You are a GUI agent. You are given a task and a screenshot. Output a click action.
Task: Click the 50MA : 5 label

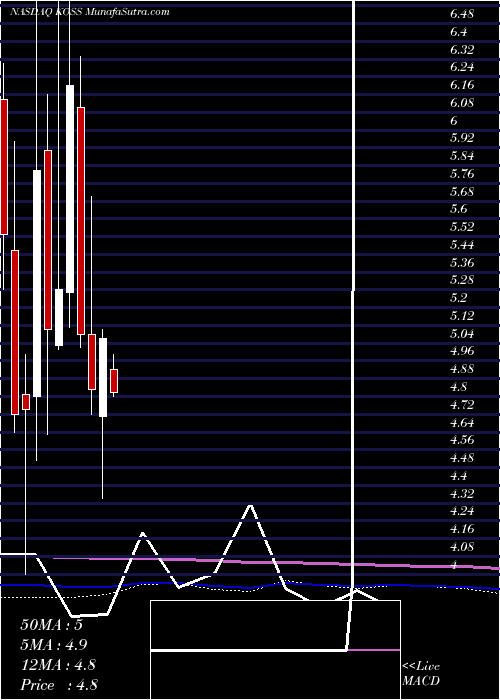click(51, 625)
